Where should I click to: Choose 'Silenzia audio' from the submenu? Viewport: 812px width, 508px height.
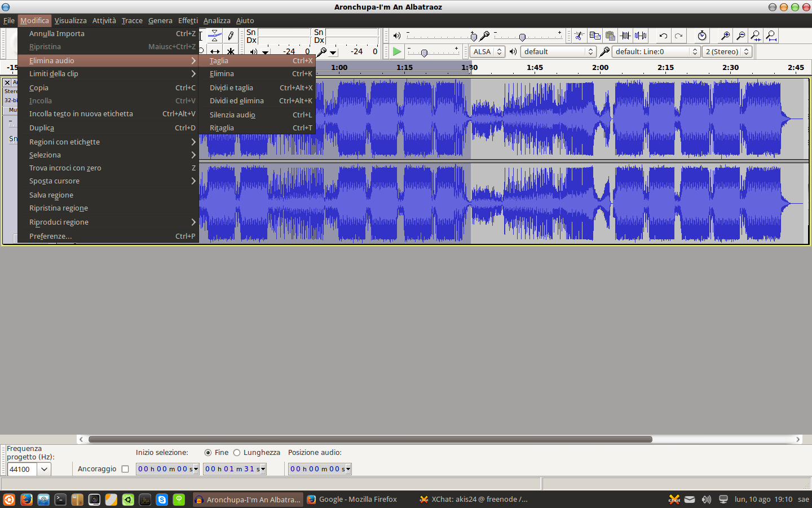[x=258, y=115]
